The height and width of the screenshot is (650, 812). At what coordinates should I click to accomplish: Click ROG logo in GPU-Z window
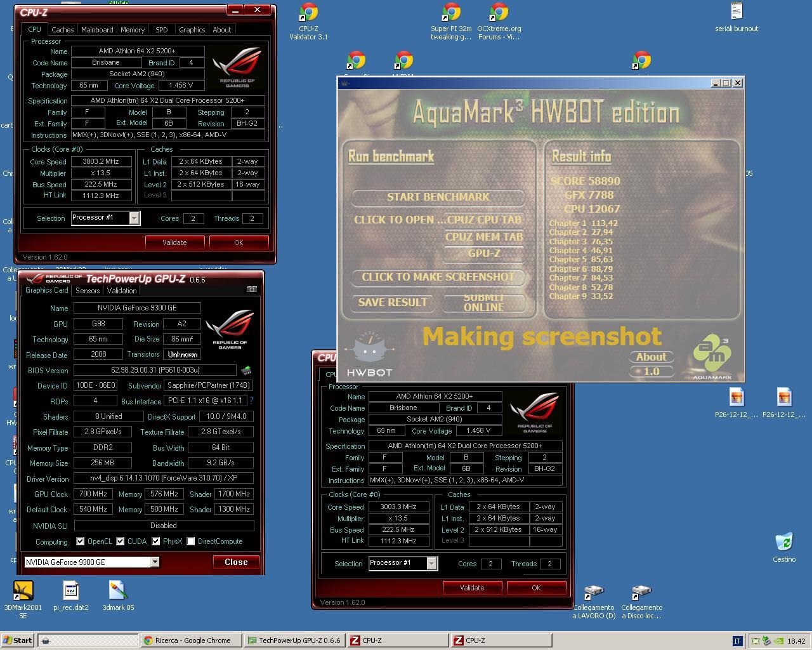tap(230, 329)
